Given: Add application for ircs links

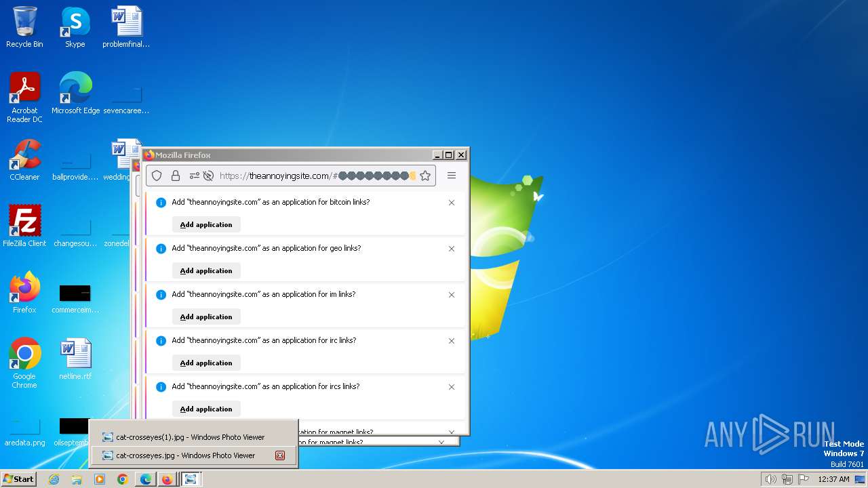Looking at the screenshot, I should click(206, 409).
